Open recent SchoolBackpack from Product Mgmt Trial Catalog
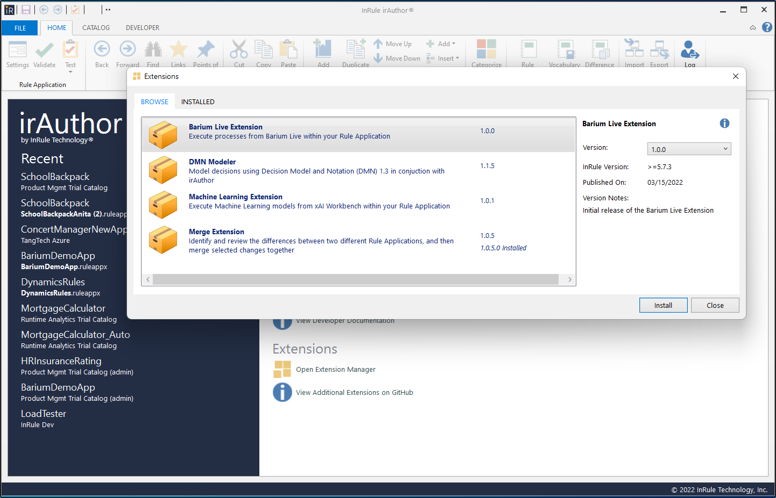Image resolution: width=776 pixels, height=498 pixels. [64, 182]
